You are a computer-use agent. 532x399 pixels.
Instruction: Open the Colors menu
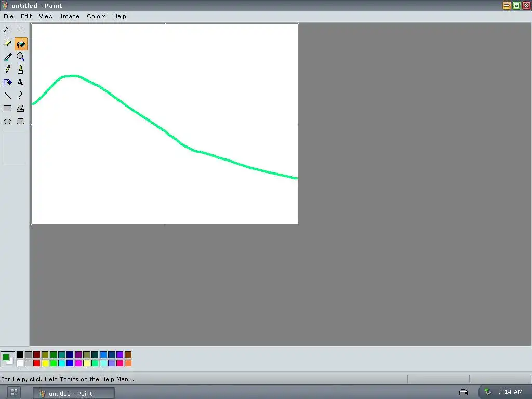pyautogui.click(x=96, y=16)
